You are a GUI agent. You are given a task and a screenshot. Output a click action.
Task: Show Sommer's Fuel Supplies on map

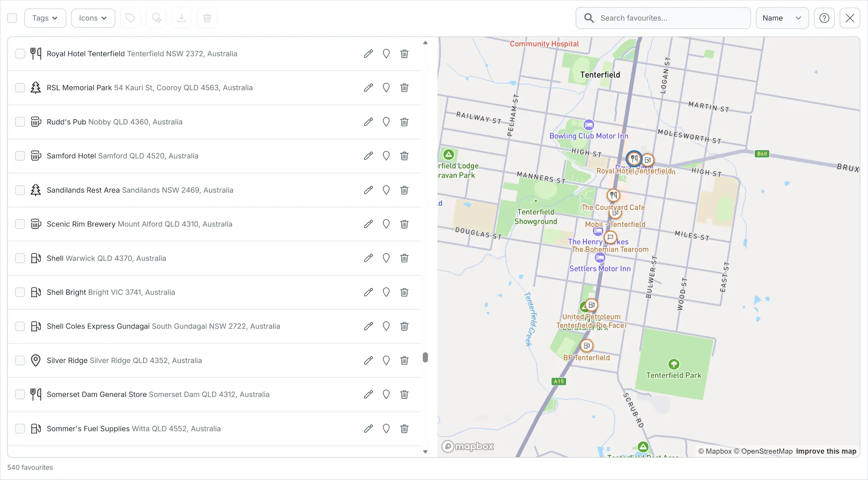[386, 429]
